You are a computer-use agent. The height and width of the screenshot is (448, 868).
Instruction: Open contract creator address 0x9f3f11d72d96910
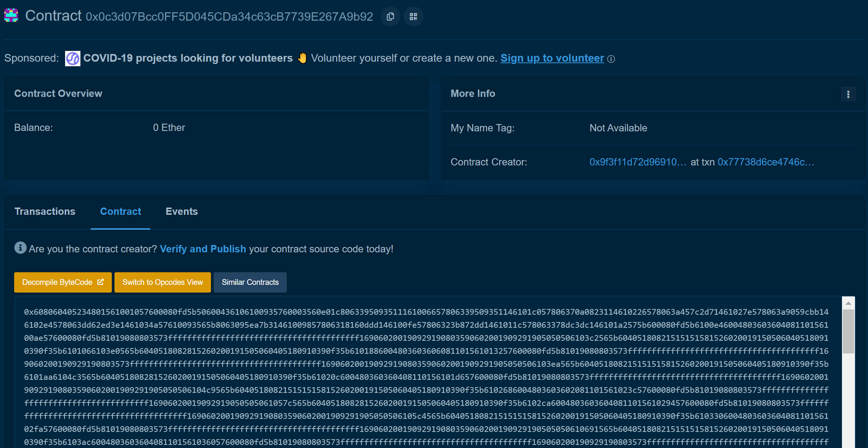638,162
